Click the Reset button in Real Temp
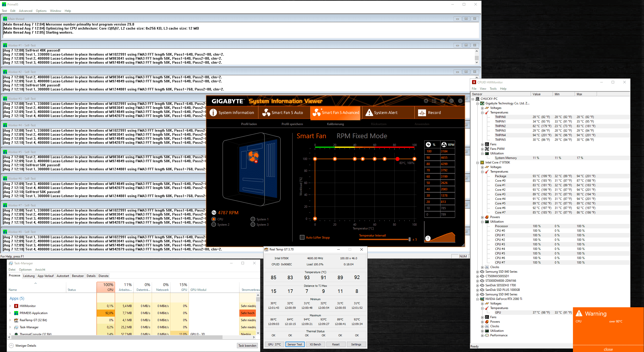 (336, 344)
